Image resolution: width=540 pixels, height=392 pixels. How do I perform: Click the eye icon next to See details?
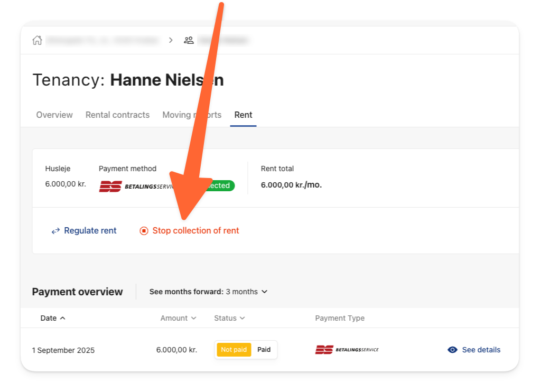point(452,350)
